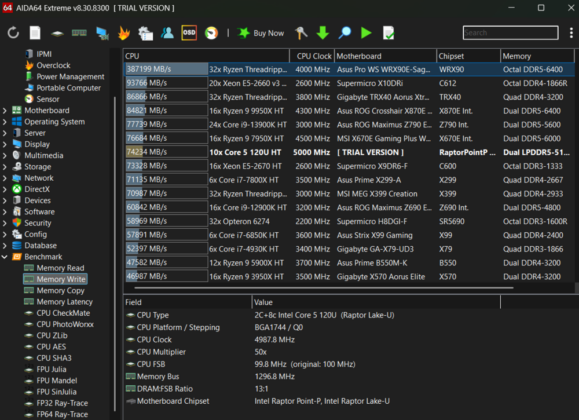This screenshot has height=420, width=579.
Task: Open the magnifier search icon
Action: tap(345, 33)
